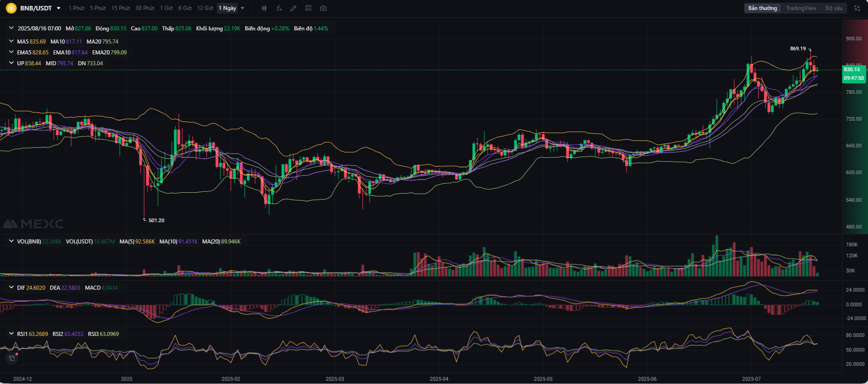Click the 480.00 price axis label
This screenshot has height=384, width=868.
click(x=853, y=226)
